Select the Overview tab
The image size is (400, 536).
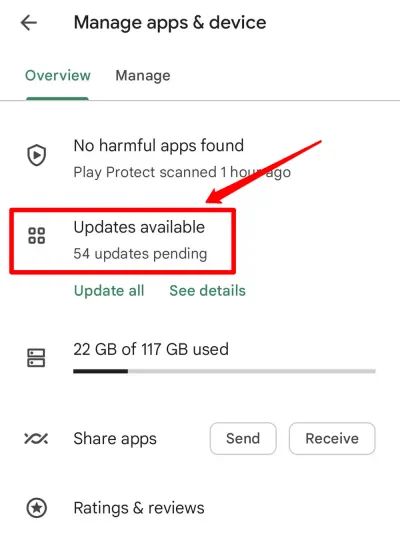point(58,76)
